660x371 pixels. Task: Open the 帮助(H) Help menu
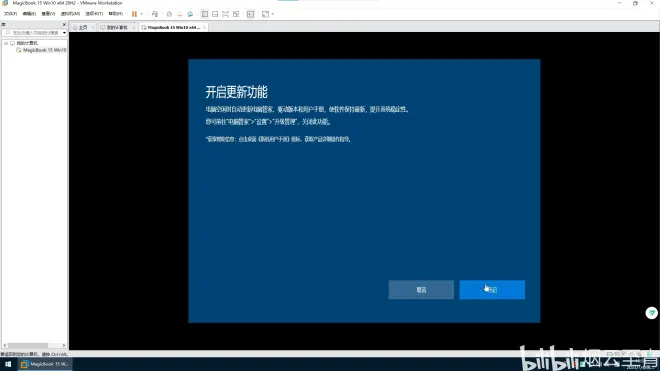pyautogui.click(x=116, y=14)
